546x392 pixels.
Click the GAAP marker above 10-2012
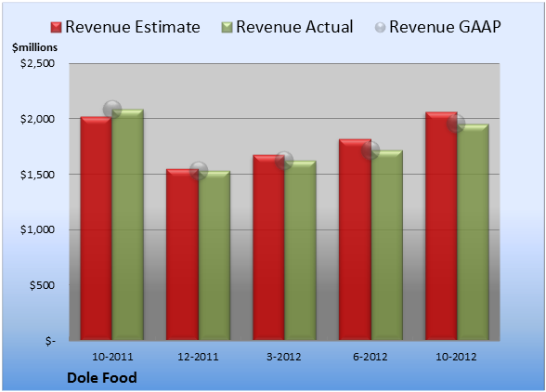tap(456, 124)
